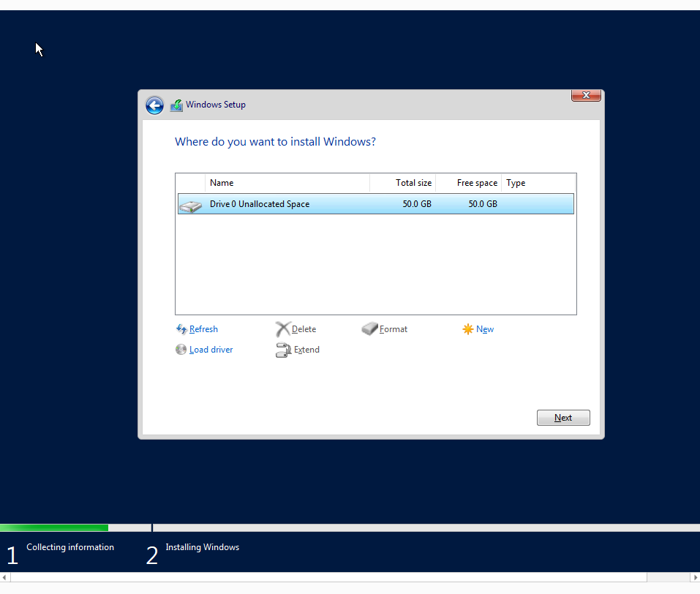Click the Extend partition icon

pos(284,350)
